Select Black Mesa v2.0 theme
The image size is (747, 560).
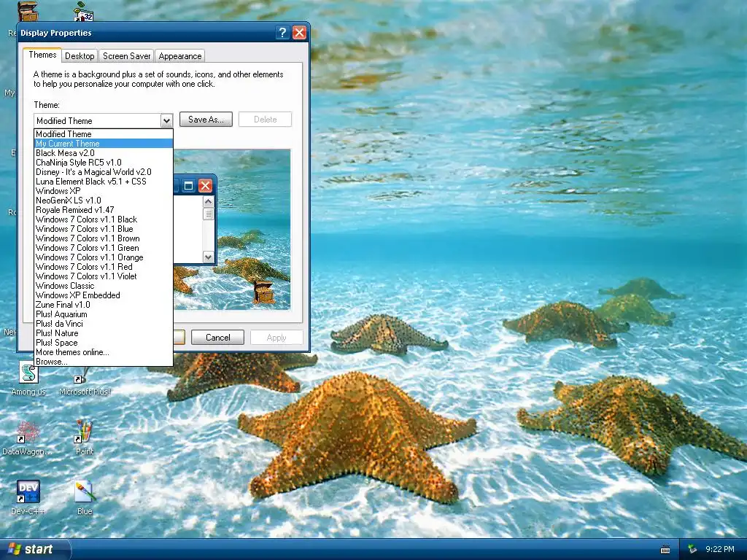click(104, 153)
